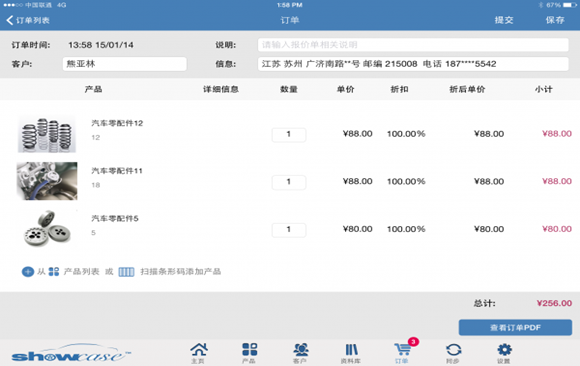The width and height of the screenshot is (580, 366).
Task: Open the 产品 products grid icon
Action: pos(249,353)
